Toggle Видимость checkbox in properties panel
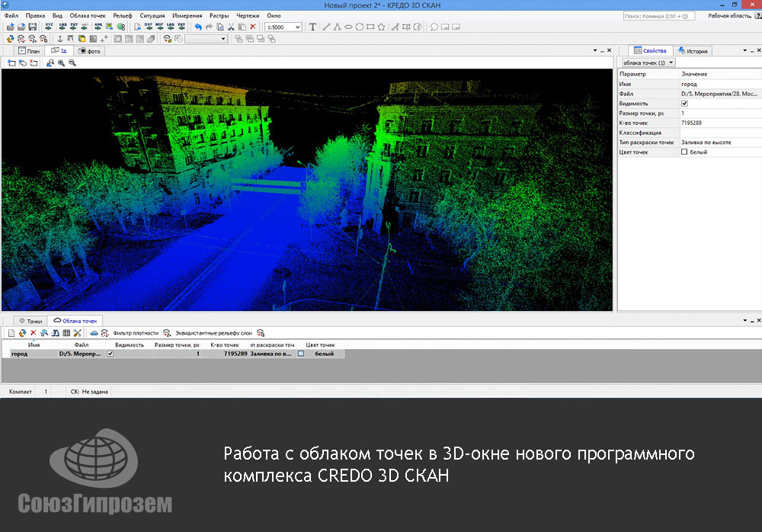The image size is (762, 532). [x=684, y=104]
